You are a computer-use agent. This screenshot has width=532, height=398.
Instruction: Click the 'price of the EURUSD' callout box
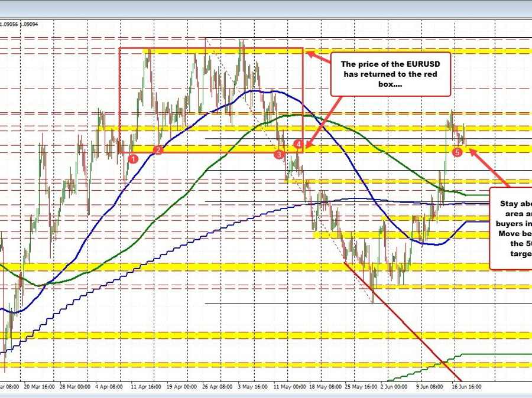[x=391, y=74]
